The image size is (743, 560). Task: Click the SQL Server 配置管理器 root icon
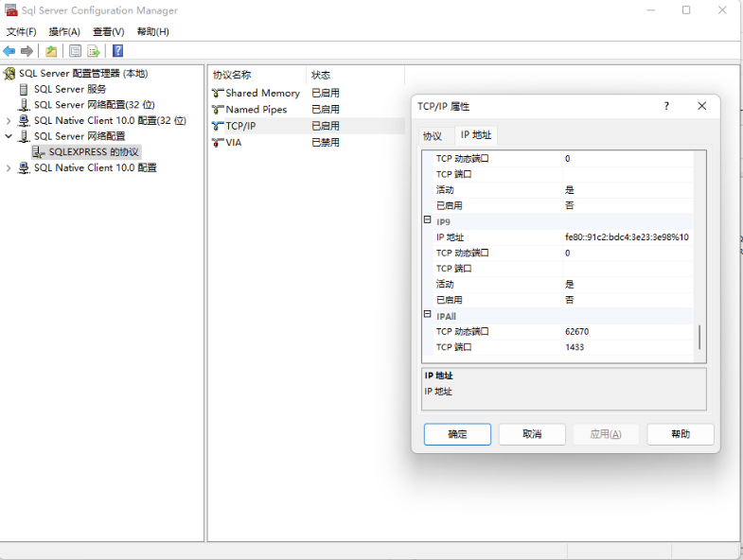coord(9,74)
